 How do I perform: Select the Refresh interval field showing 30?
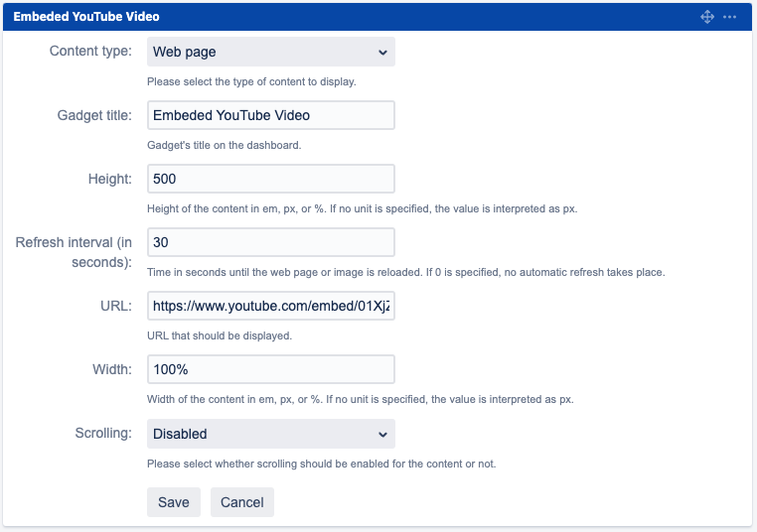coord(270,242)
